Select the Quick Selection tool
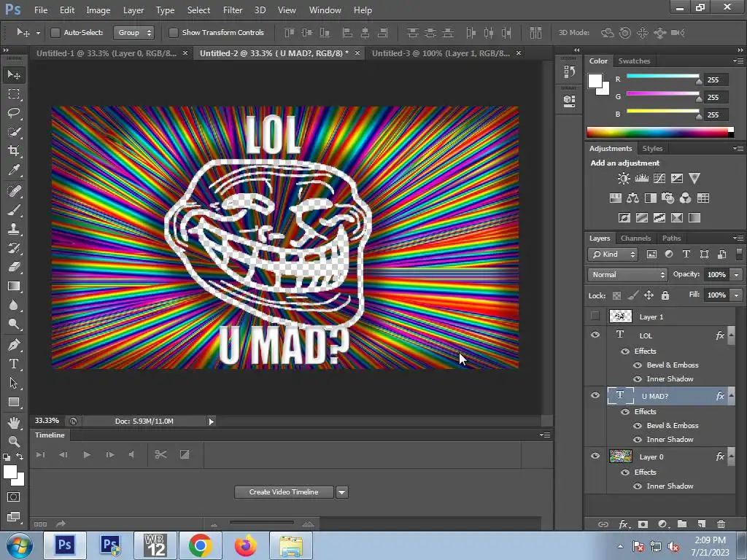This screenshot has height=560, width=747. [x=14, y=132]
